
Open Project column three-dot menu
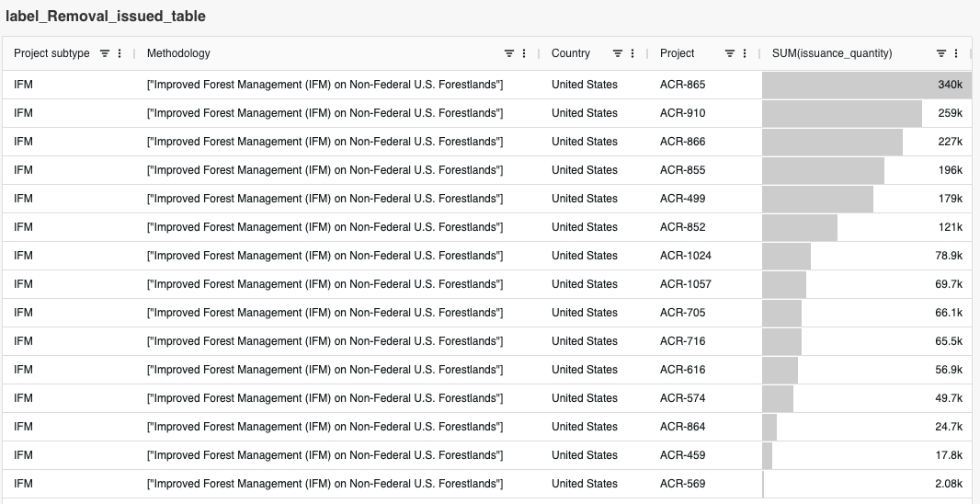(x=745, y=53)
